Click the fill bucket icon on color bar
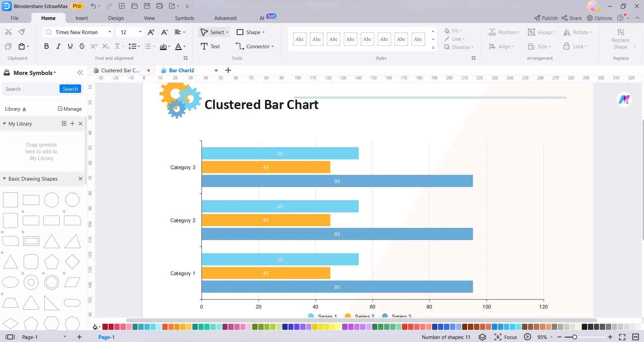Viewport: 644px width, 342px height. coord(96,327)
